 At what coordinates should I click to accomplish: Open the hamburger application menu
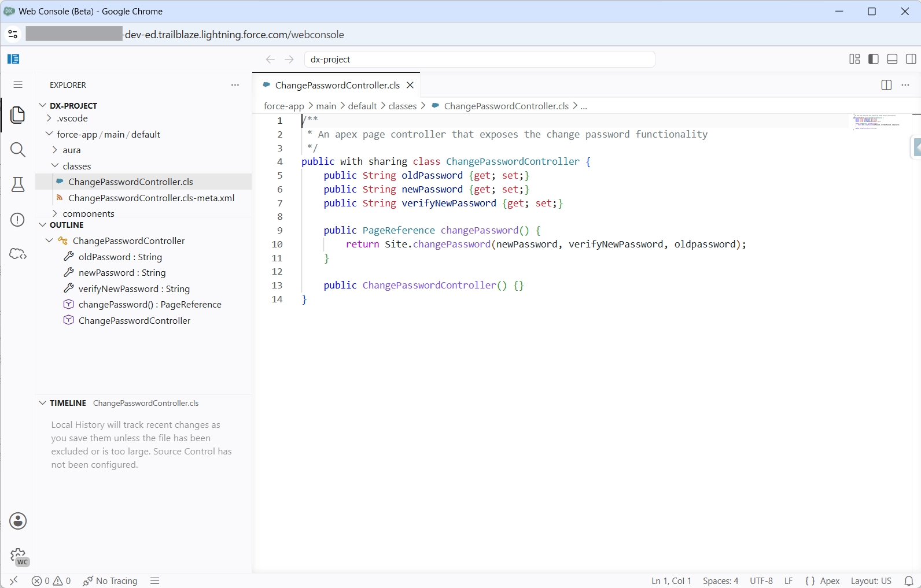click(x=18, y=85)
